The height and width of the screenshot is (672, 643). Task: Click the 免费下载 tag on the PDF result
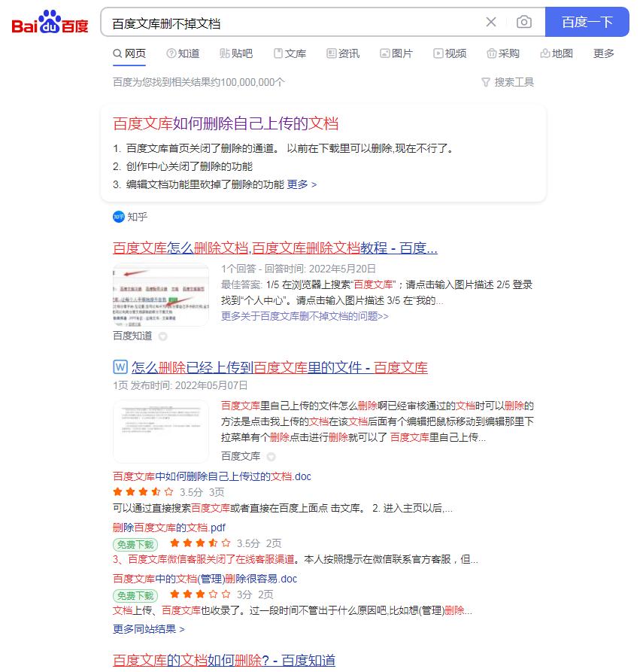[x=136, y=543]
